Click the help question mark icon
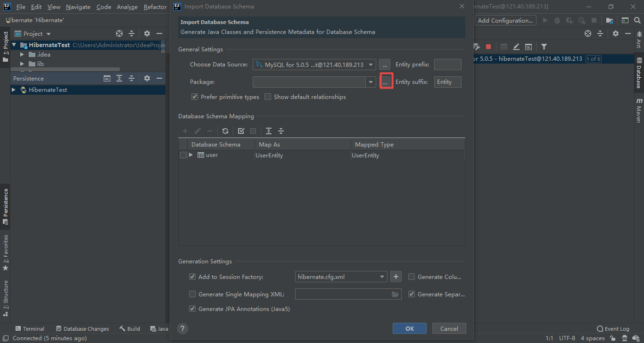644x343 pixels. point(182,328)
